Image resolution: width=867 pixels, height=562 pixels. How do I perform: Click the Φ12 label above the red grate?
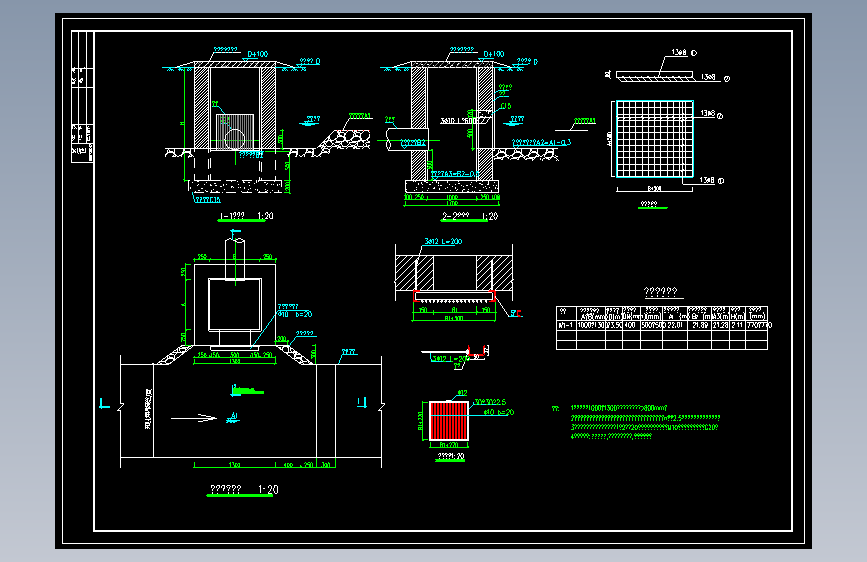point(462,393)
